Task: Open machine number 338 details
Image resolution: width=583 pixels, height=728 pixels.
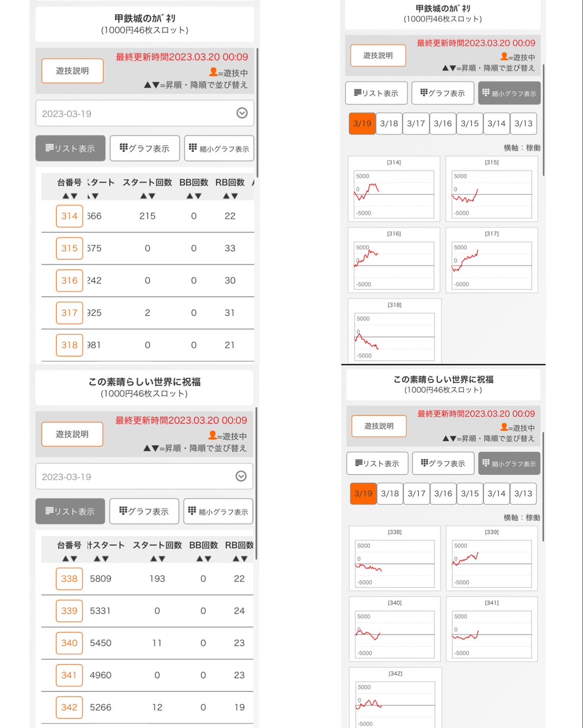Action: coord(69,578)
